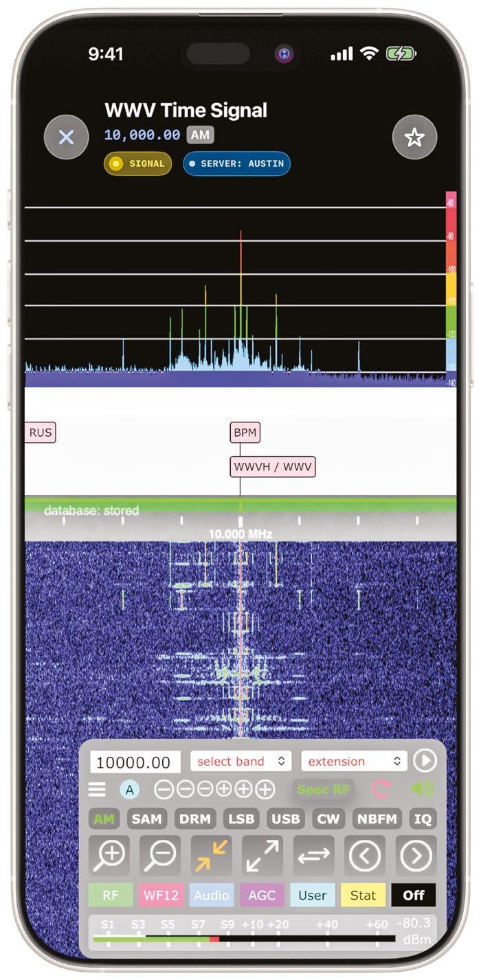Select the USB mode button
Image resolution: width=481 pixels, height=980 pixels.
[x=285, y=819]
